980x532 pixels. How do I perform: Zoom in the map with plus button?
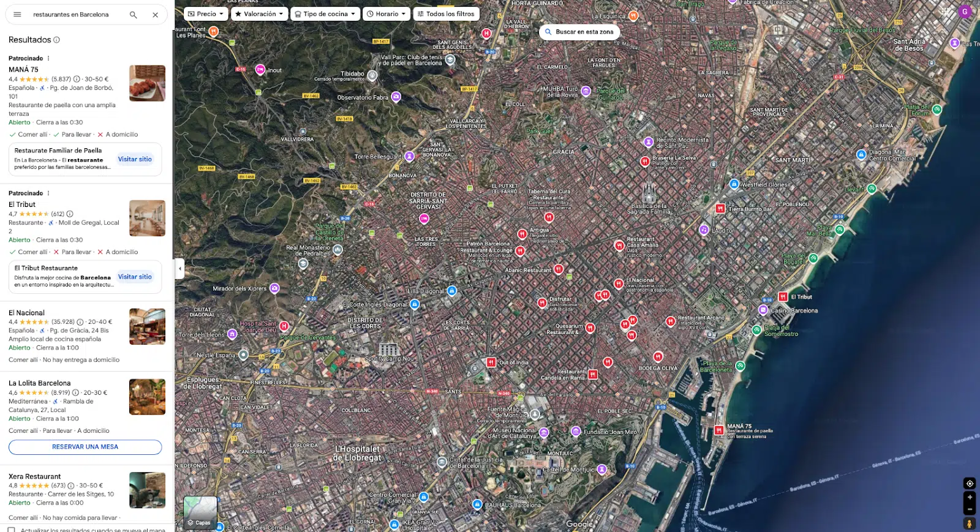(970, 497)
